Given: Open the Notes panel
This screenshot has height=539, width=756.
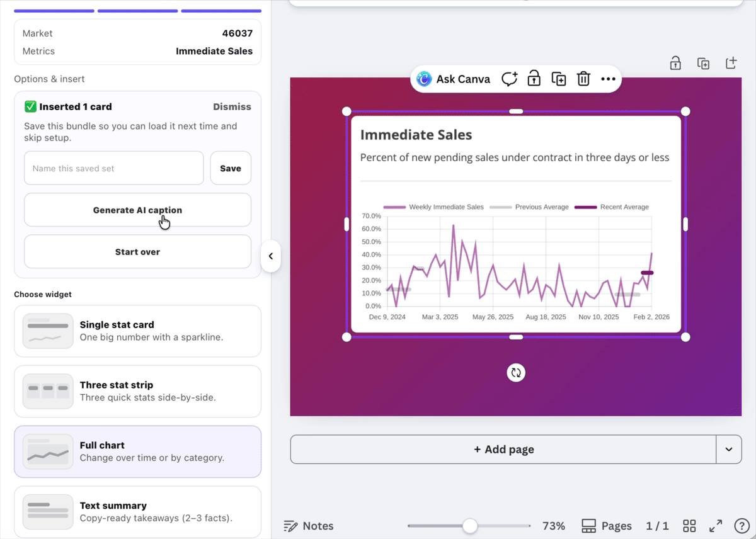Looking at the screenshot, I should 308,526.
